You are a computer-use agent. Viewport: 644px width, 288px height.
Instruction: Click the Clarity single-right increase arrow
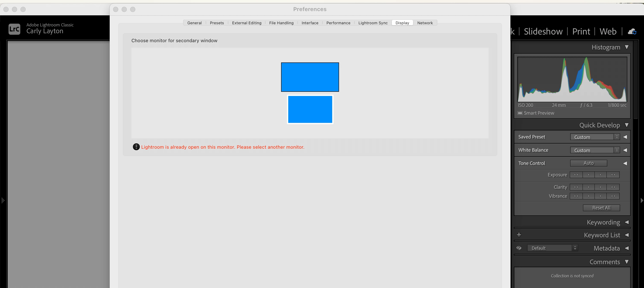[x=600, y=187]
